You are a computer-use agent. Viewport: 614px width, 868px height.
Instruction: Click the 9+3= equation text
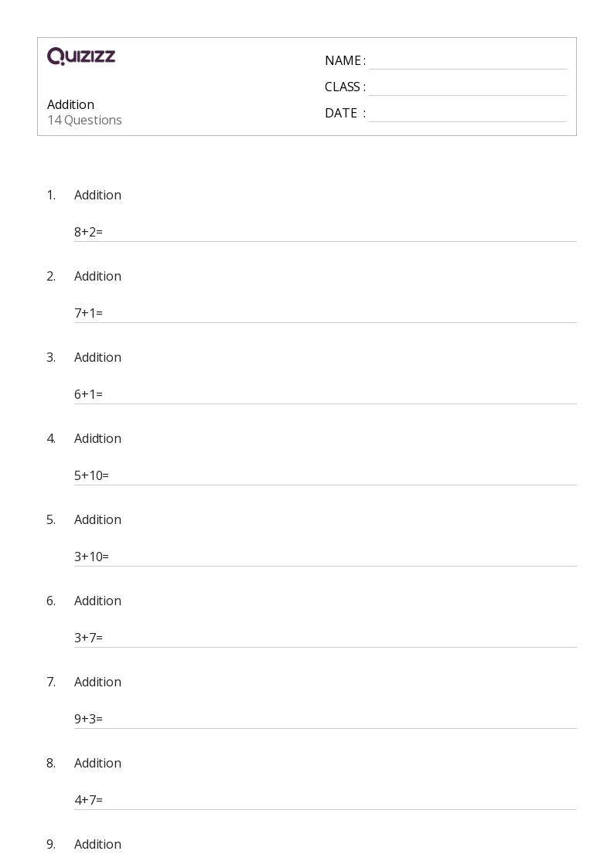coord(88,719)
